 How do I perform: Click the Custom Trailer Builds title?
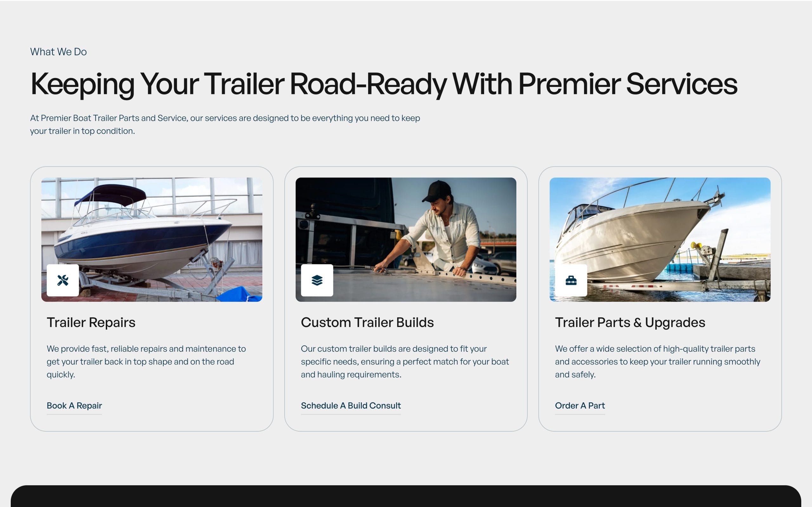click(367, 322)
